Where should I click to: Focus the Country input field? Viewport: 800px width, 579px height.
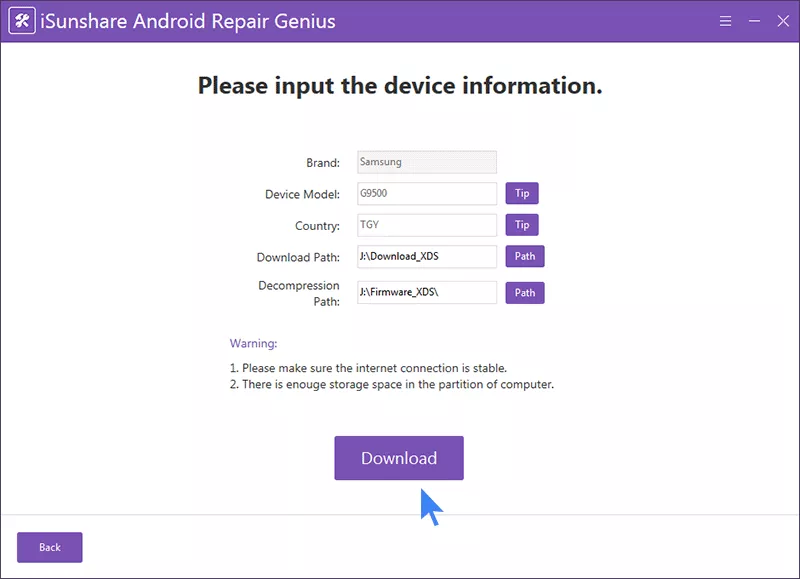[427, 225]
